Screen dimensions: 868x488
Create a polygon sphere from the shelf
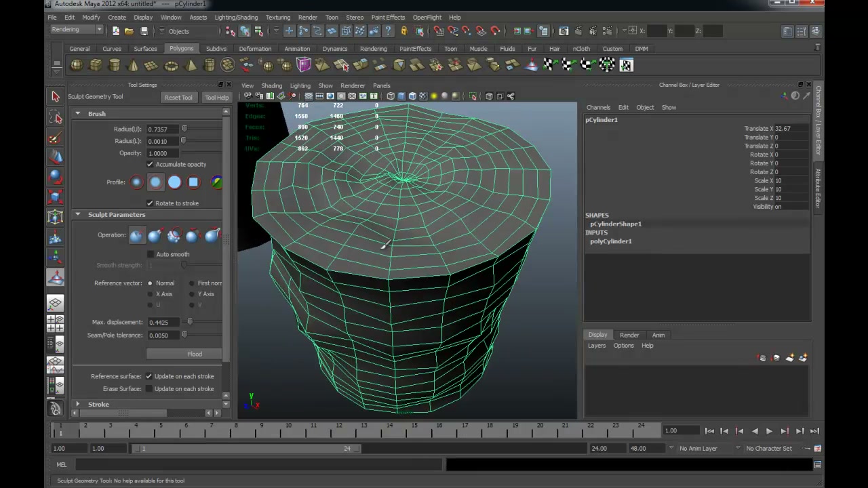click(x=77, y=65)
